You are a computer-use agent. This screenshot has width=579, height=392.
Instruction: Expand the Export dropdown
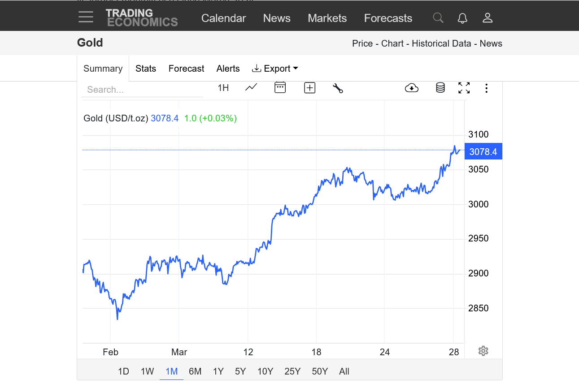point(275,69)
